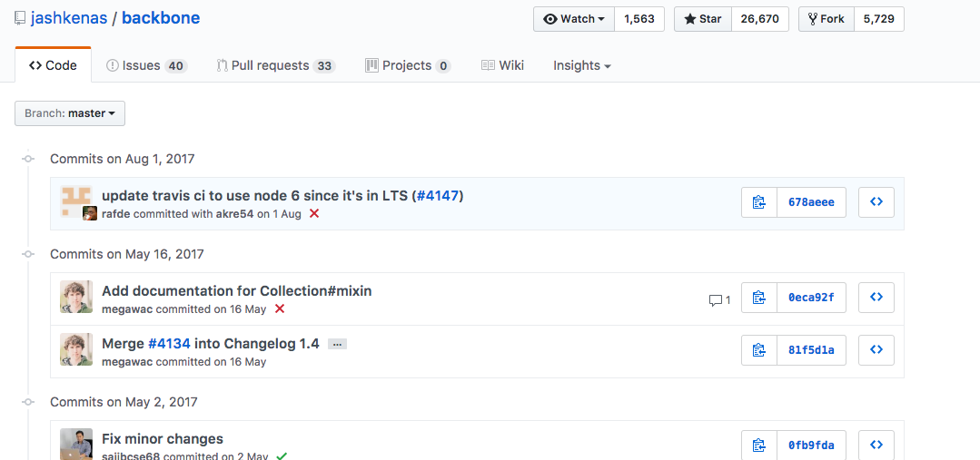
Task: Click the repository book icon
Action: pos(20,18)
